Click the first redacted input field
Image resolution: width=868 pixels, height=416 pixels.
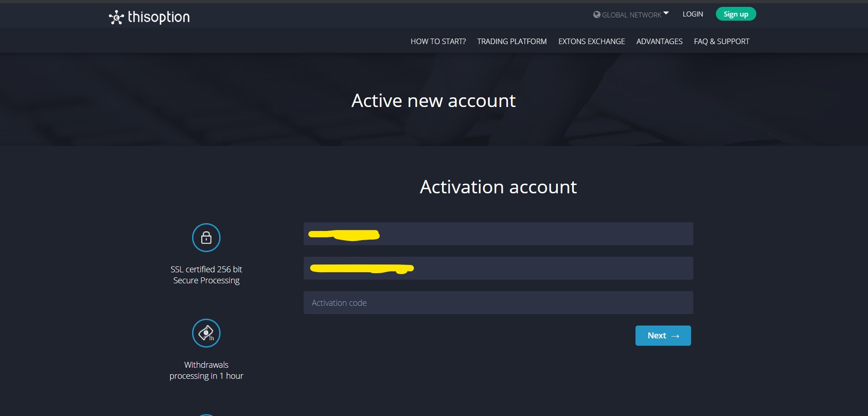(498, 234)
